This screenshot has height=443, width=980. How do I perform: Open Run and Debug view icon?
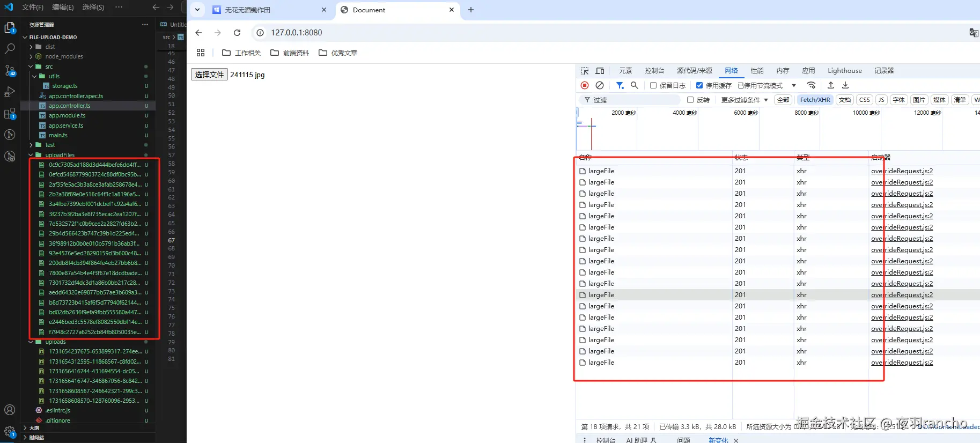pos(10,92)
